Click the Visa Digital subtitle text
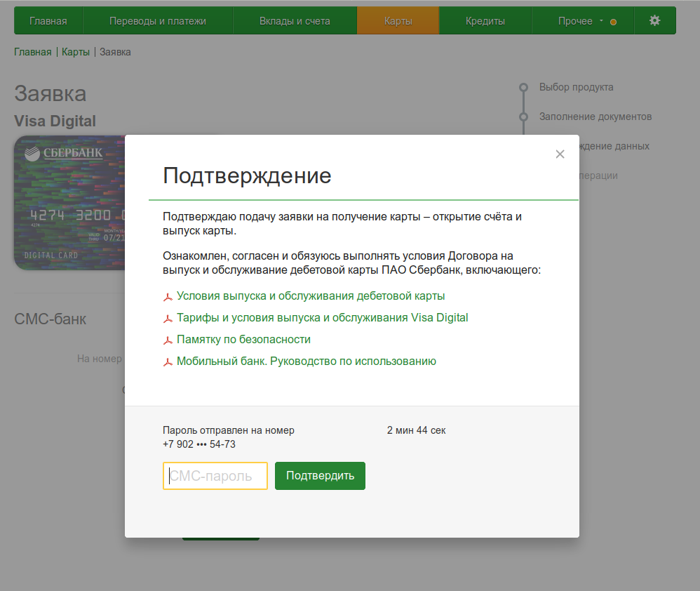 coord(55,121)
